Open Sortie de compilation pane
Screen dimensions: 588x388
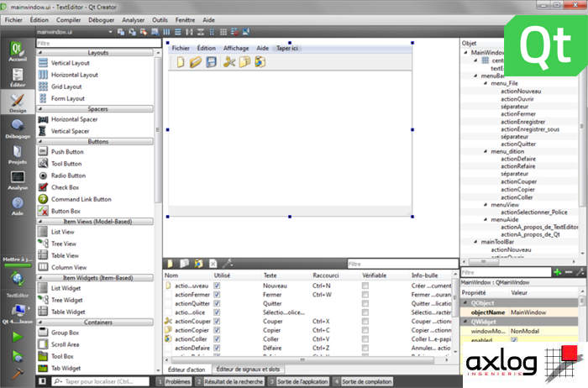click(x=363, y=381)
